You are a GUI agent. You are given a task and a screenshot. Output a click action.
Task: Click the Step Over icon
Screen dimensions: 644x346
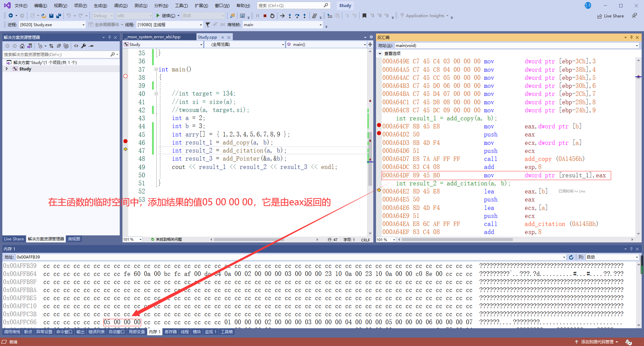[x=297, y=15]
